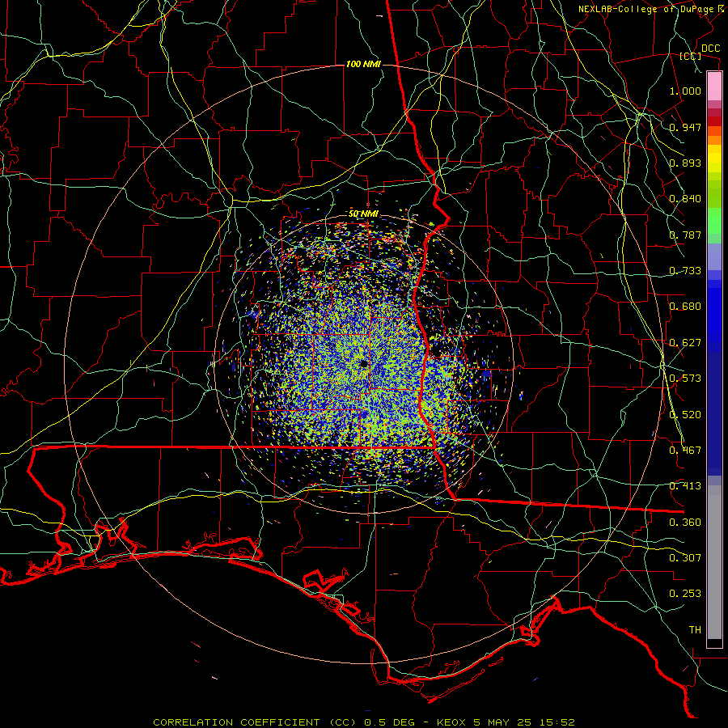
Task: Click the pink top segment of color bar
Action: (714, 87)
